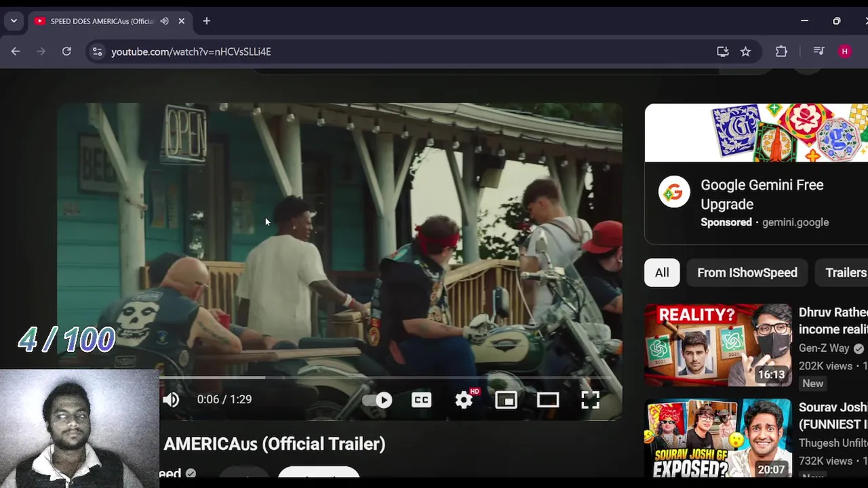Open the Thugesh Unfiltered channel link

833,443
